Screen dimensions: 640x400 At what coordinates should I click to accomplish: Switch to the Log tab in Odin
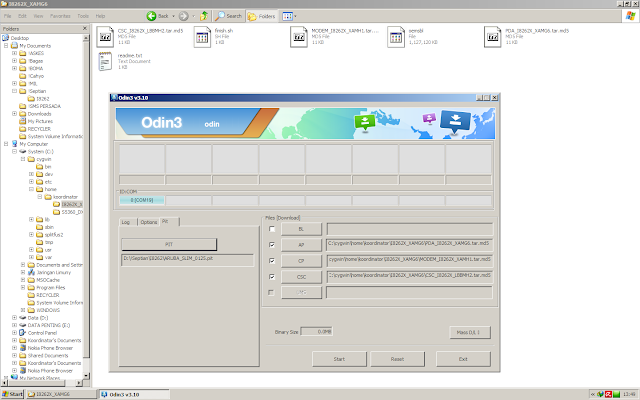pyautogui.click(x=128, y=222)
